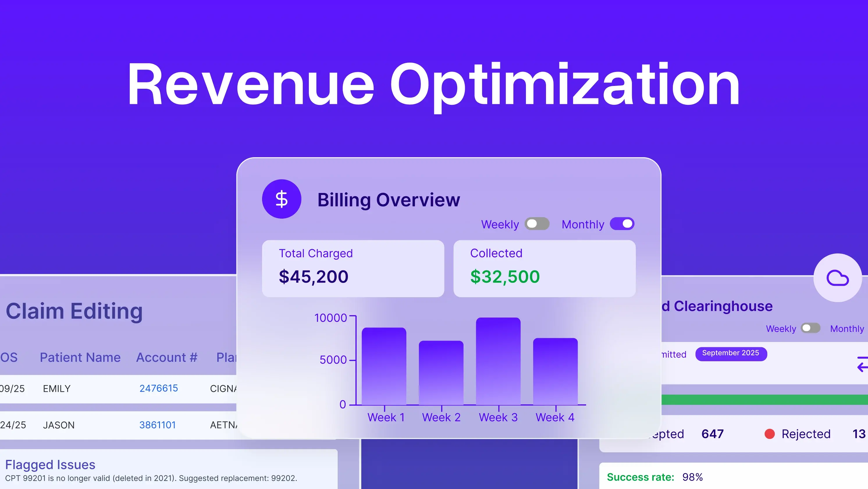
Task: Click the Week 4 chart bar
Action: 555,372
